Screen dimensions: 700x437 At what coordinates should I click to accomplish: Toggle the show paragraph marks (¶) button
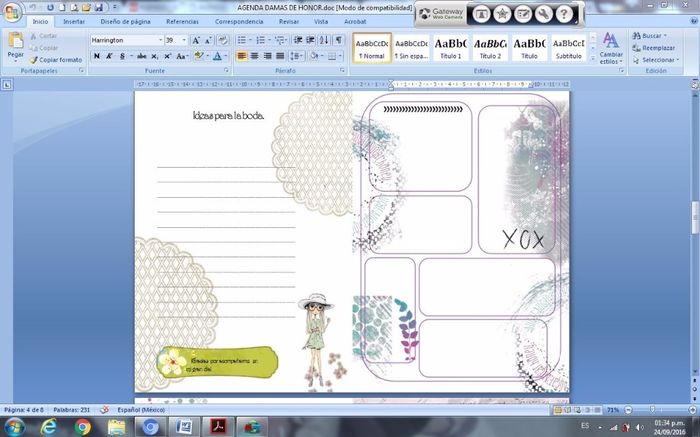(x=339, y=40)
